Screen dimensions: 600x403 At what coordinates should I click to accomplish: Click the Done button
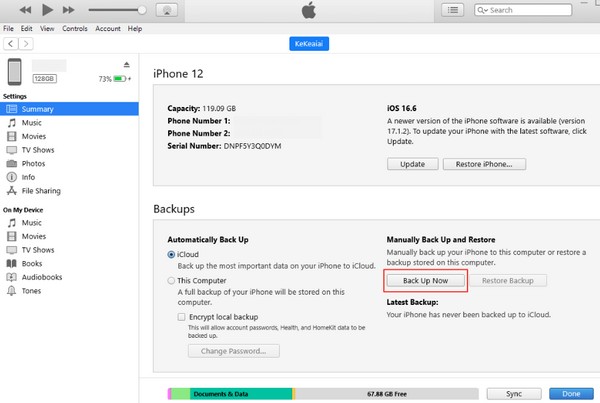click(x=571, y=394)
